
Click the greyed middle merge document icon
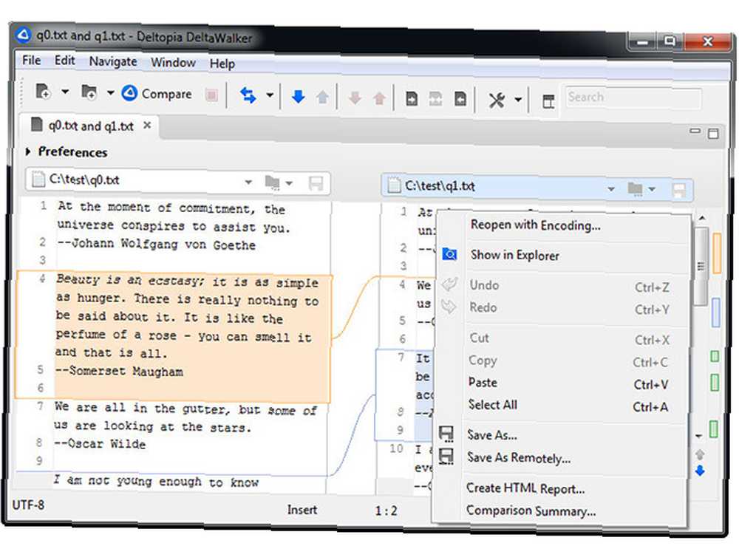pyautogui.click(x=435, y=99)
